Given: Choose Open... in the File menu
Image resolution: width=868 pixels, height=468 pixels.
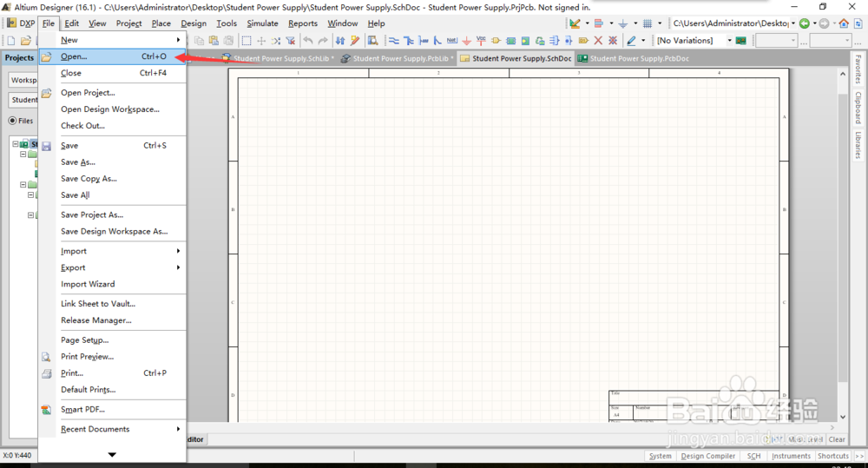Looking at the screenshot, I should [112, 56].
